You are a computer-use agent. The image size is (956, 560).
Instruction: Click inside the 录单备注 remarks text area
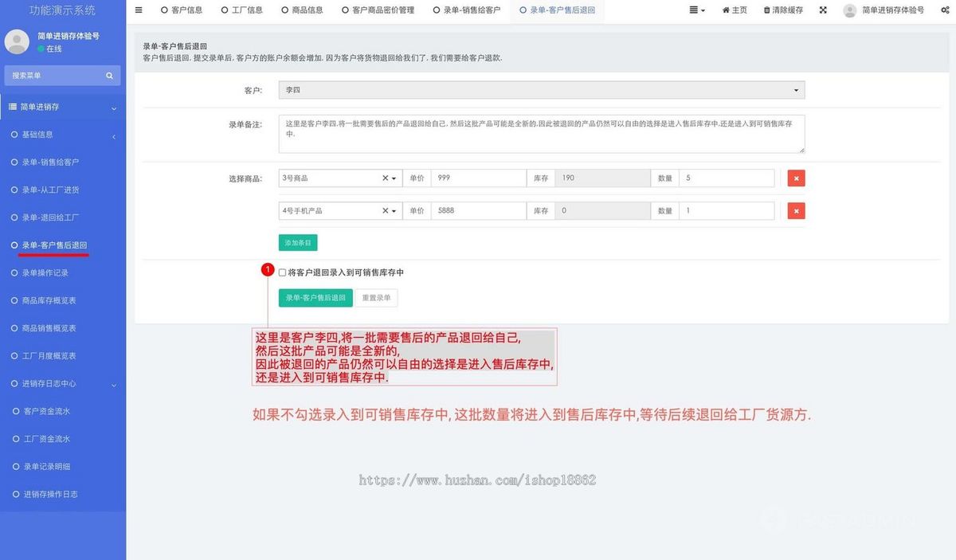tap(541, 134)
